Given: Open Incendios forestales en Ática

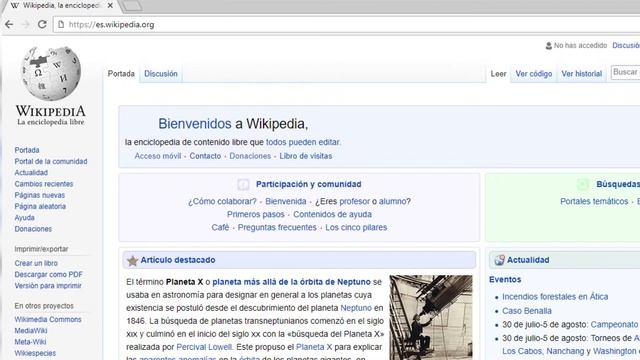Looking at the screenshot, I should click(555, 297).
